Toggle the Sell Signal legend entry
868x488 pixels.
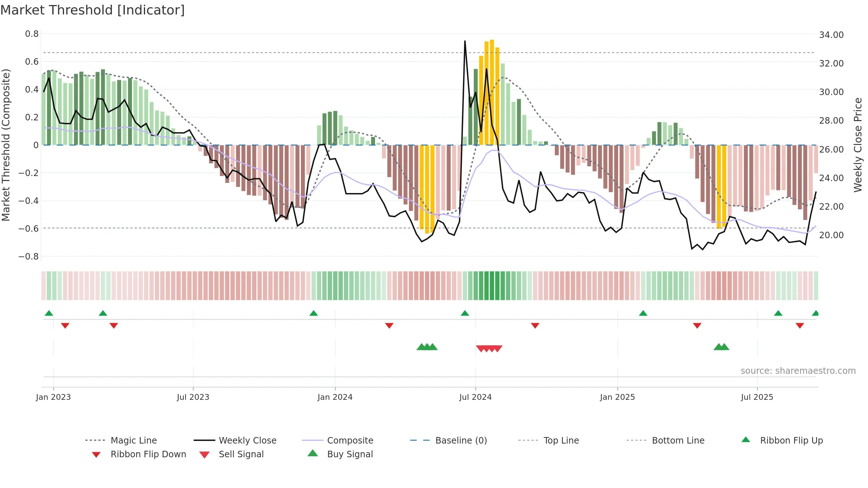click(231, 454)
